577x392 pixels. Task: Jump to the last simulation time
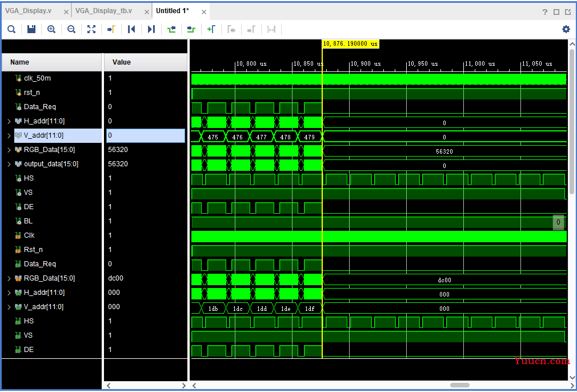pos(151,29)
